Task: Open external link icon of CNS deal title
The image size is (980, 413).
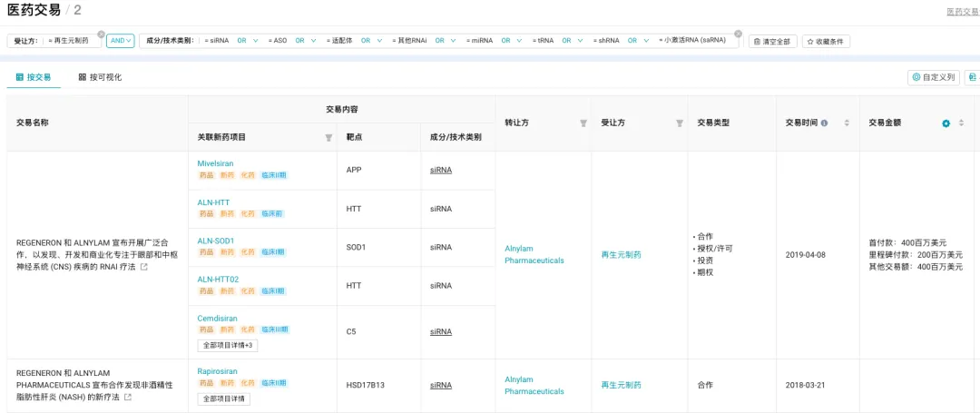Action: click(143, 267)
